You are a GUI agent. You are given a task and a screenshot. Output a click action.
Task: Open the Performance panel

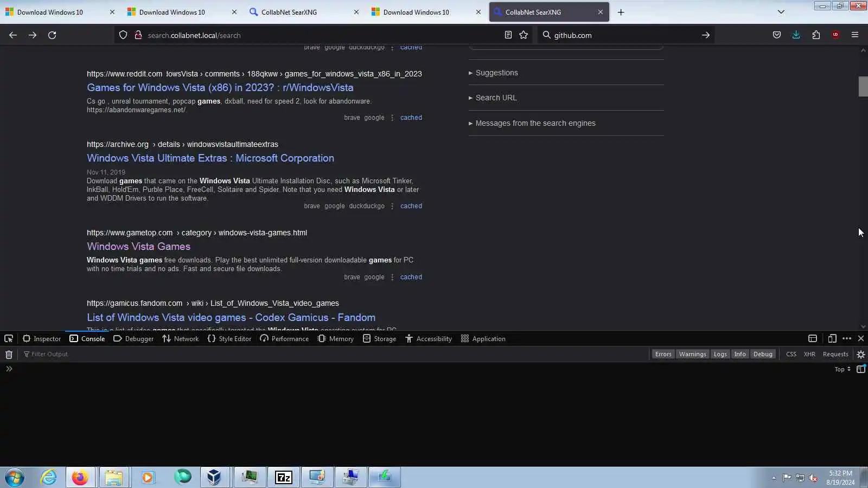pyautogui.click(x=284, y=339)
